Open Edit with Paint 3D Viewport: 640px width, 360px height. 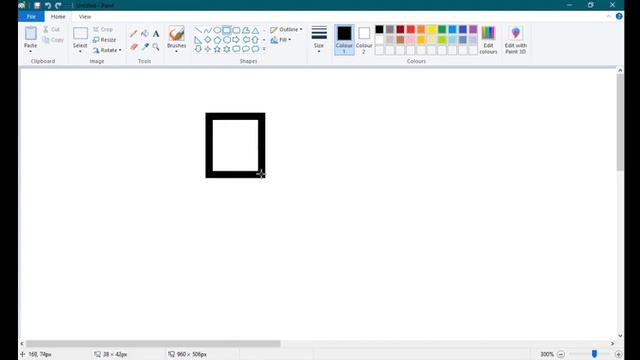516,40
